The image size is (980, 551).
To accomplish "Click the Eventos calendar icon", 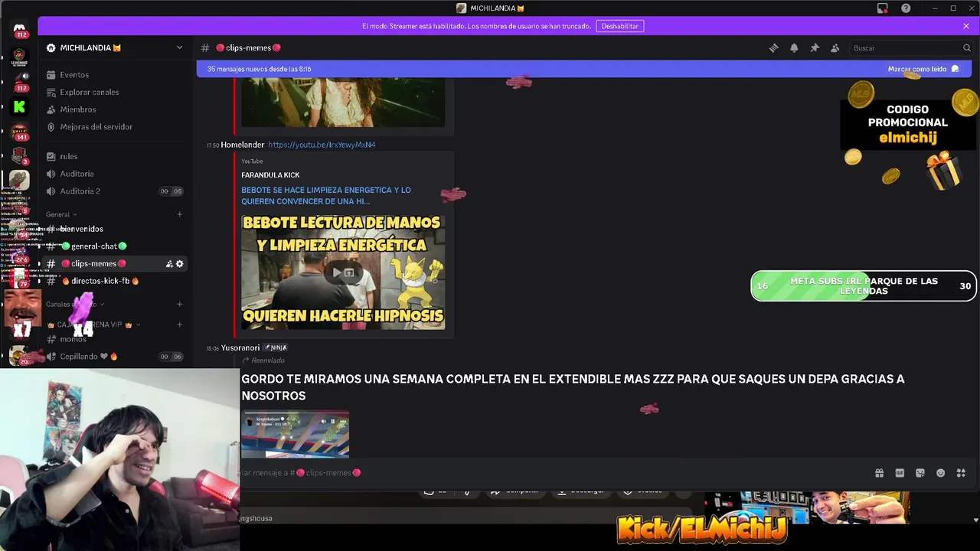I will coord(51,75).
